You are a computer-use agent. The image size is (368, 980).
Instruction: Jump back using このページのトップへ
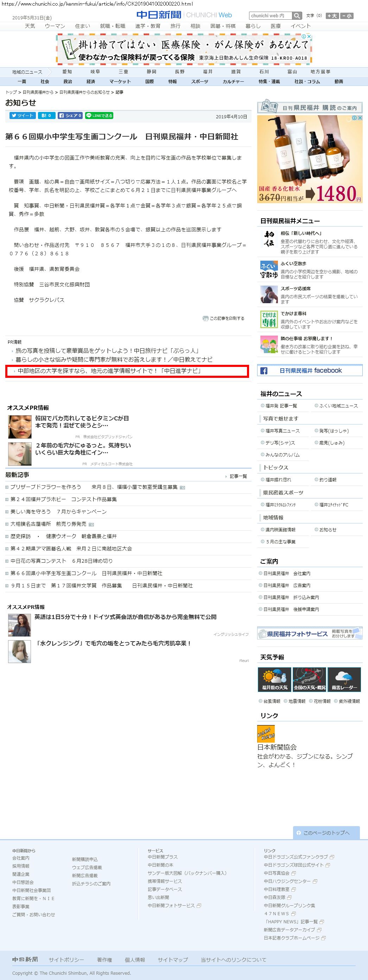click(x=326, y=833)
